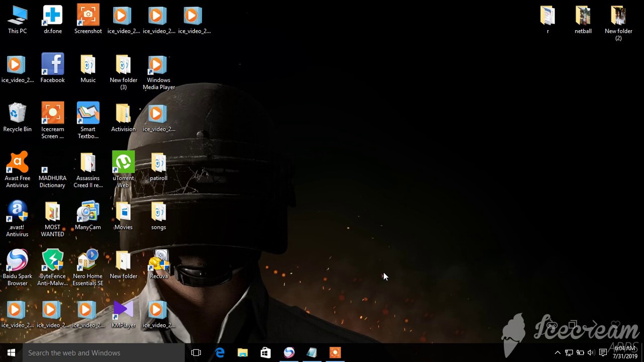The height and width of the screenshot is (362, 644).
Task: Open Microsoft Edge from the taskbar
Action: click(220, 353)
